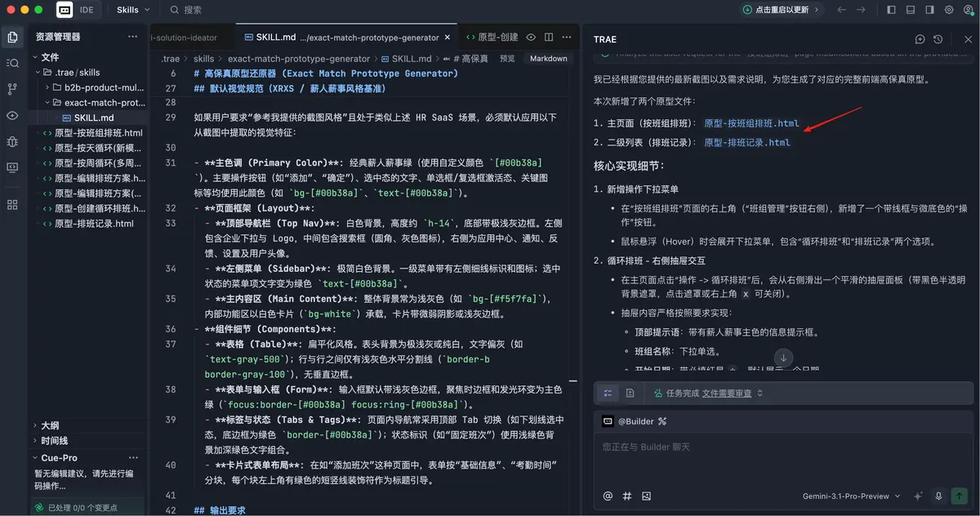Click the @ mention icon in chat input
The height and width of the screenshot is (516, 980).
click(608, 496)
